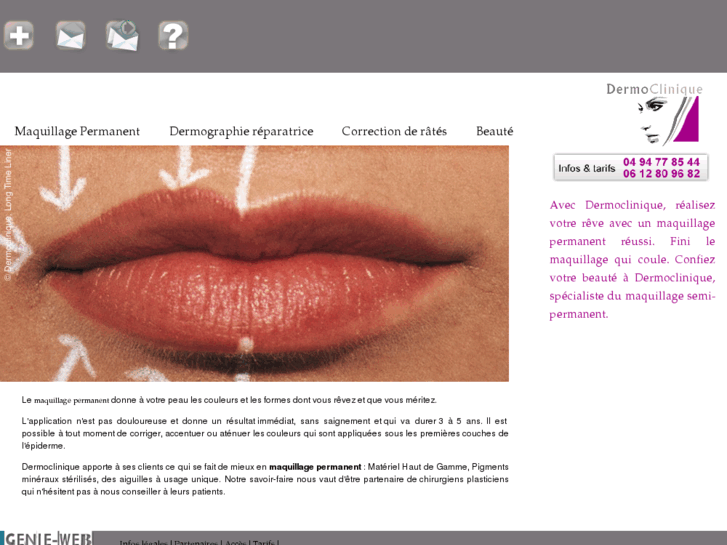
Task: Click Infos & tarifs phone button
Action: [x=631, y=167]
